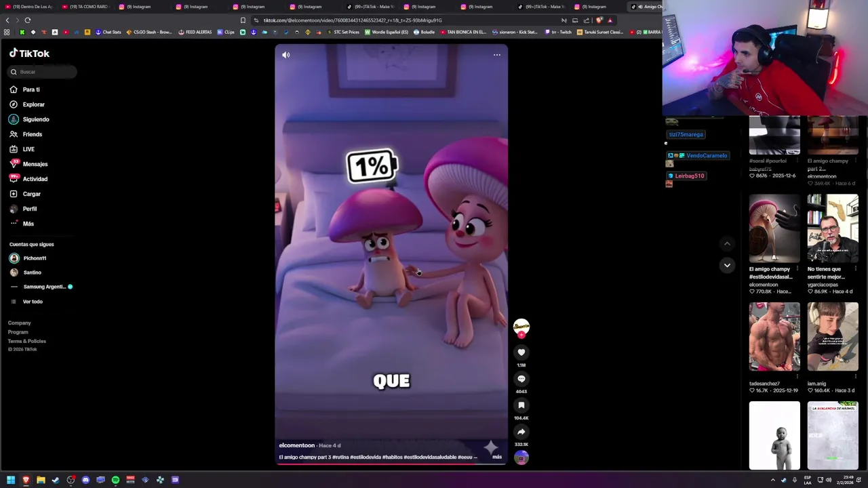Share the video with the arrow icon

[521, 432]
